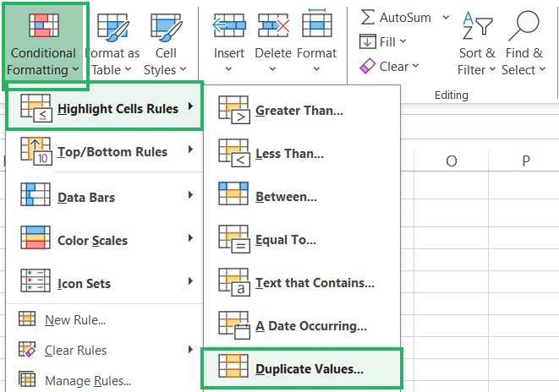
Task: Click the Insert cells icon
Action: click(x=229, y=25)
